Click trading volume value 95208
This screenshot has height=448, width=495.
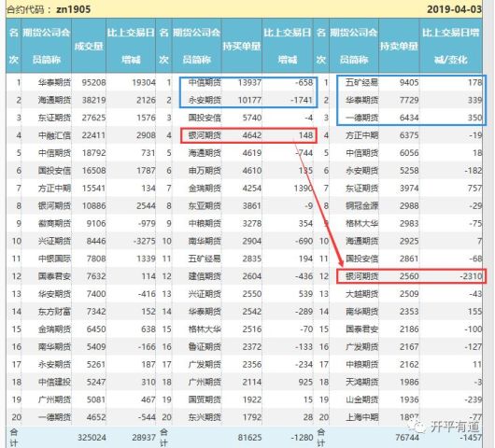pyautogui.click(x=93, y=83)
